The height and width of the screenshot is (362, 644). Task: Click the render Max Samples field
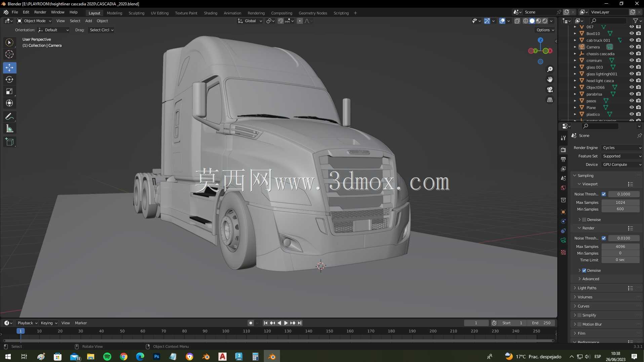pos(620,247)
